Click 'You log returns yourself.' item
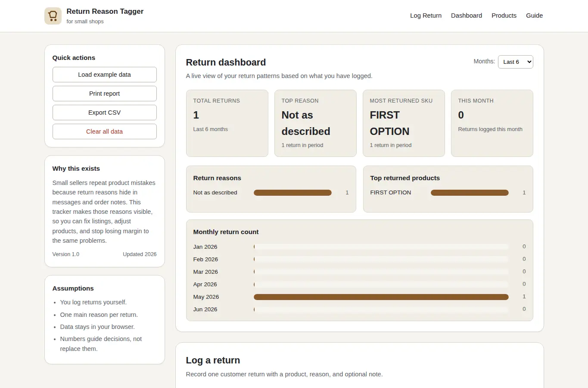588x388 pixels. click(x=93, y=302)
